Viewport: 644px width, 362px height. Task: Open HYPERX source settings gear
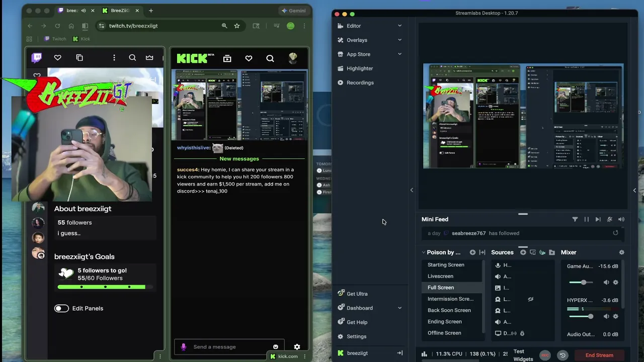pos(615,316)
